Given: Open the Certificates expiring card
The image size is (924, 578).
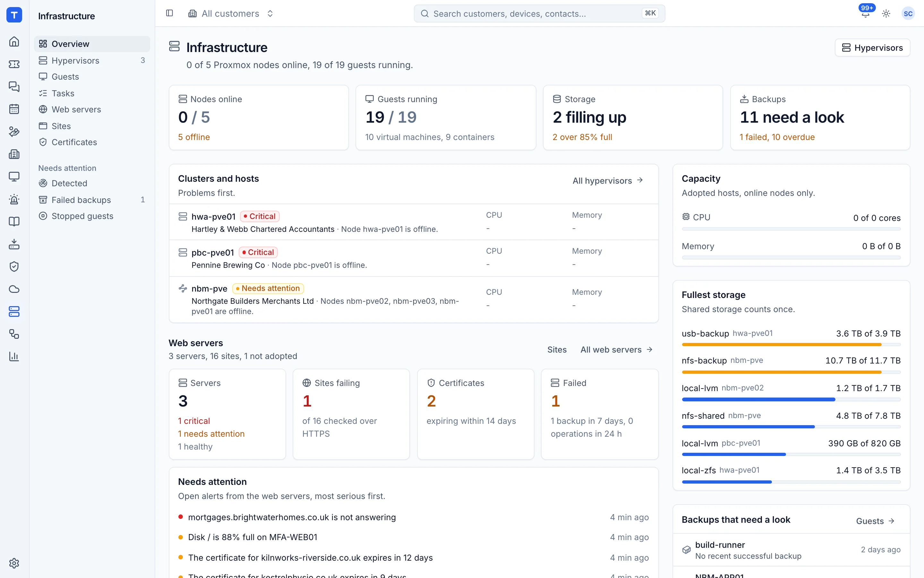Looking at the screenshot, I should click(x=475, y=414).
